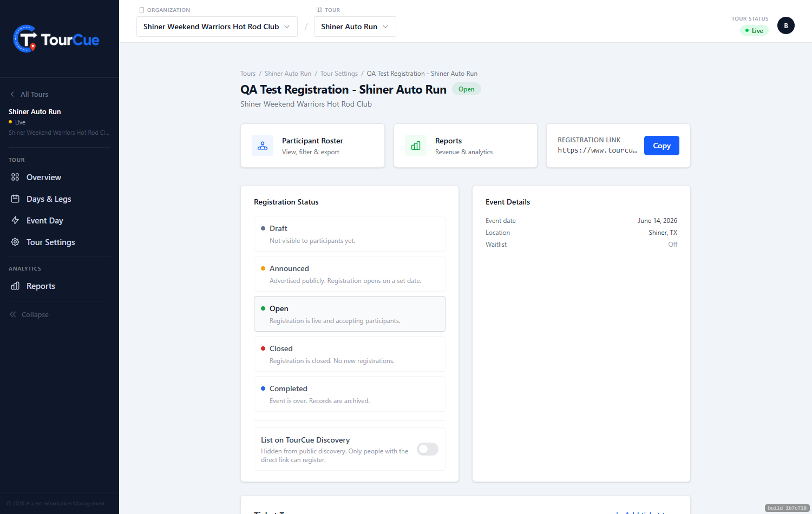Viewport: 812px width, 514px height.
Task: Click the Tour map icon label
Action: tap(319, 10)
